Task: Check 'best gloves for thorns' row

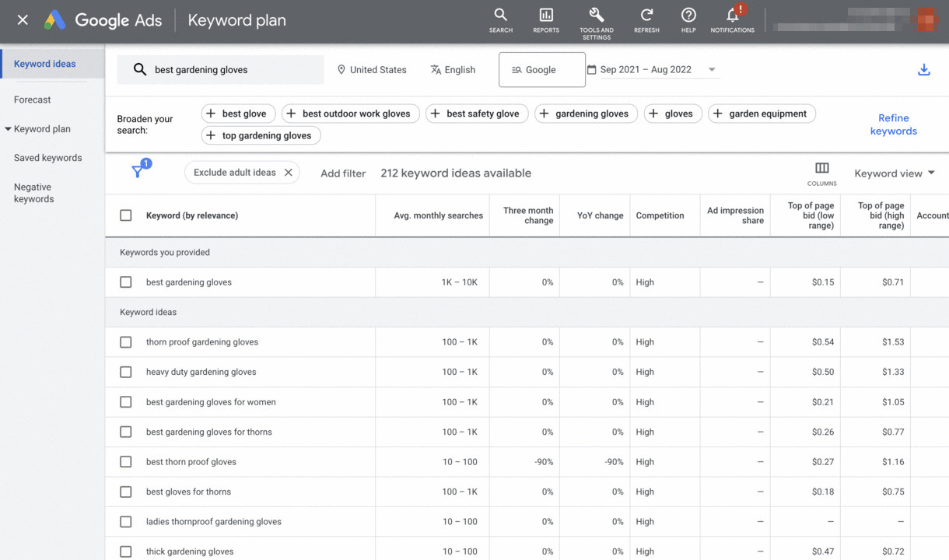Action: coord(126,492)
